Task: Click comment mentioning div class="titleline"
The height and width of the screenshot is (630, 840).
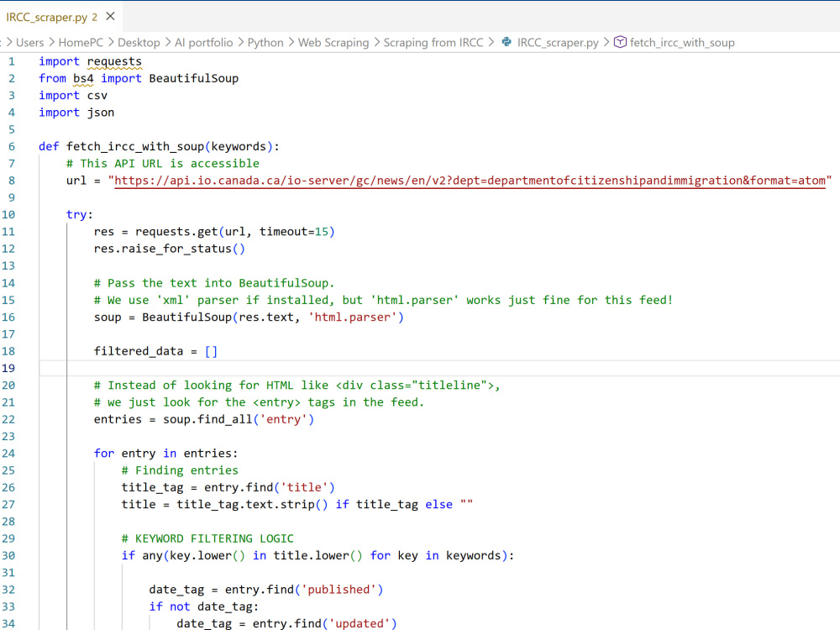Action: [297, 386]
